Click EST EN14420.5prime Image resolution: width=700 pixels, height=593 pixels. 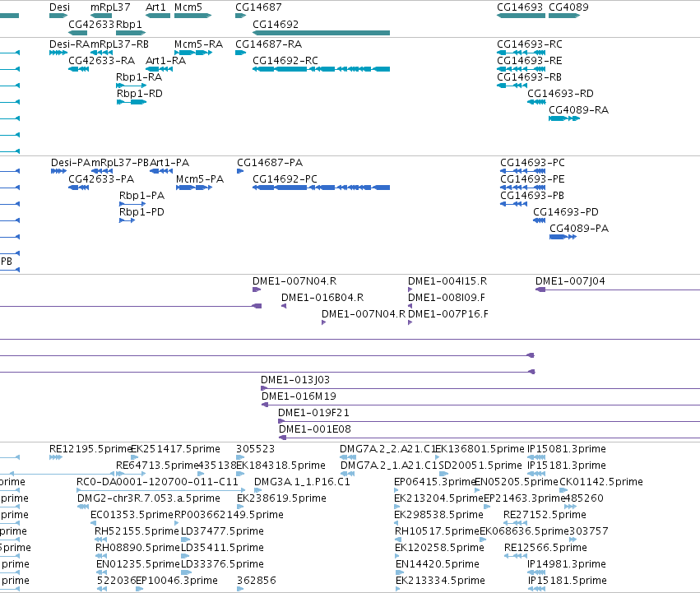(x=438, y=564)
